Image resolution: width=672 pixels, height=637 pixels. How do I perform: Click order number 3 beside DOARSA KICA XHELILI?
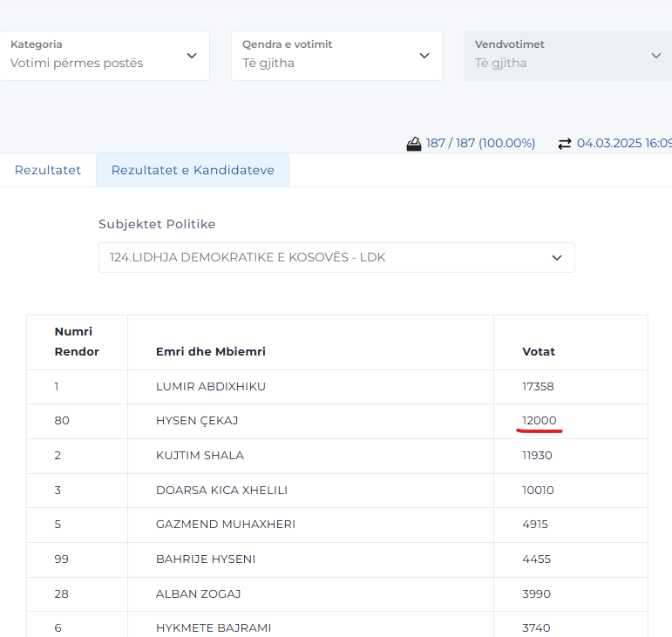pos(58,490)
